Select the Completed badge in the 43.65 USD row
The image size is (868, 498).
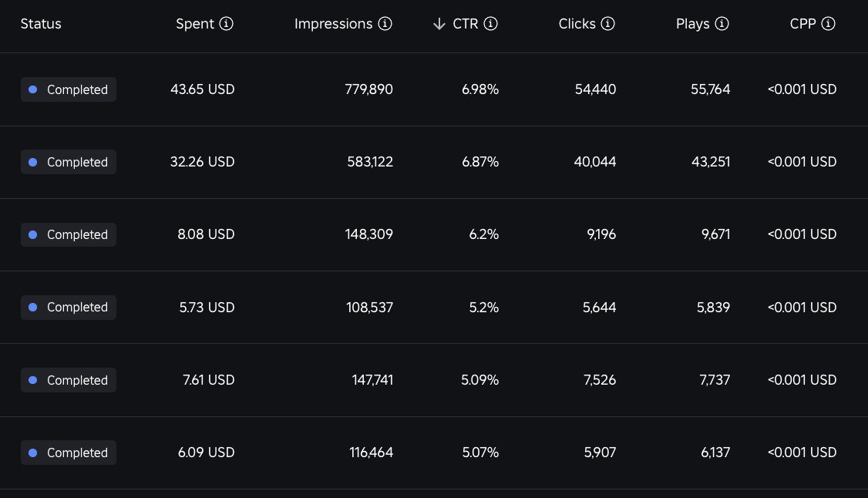point(69,89)
